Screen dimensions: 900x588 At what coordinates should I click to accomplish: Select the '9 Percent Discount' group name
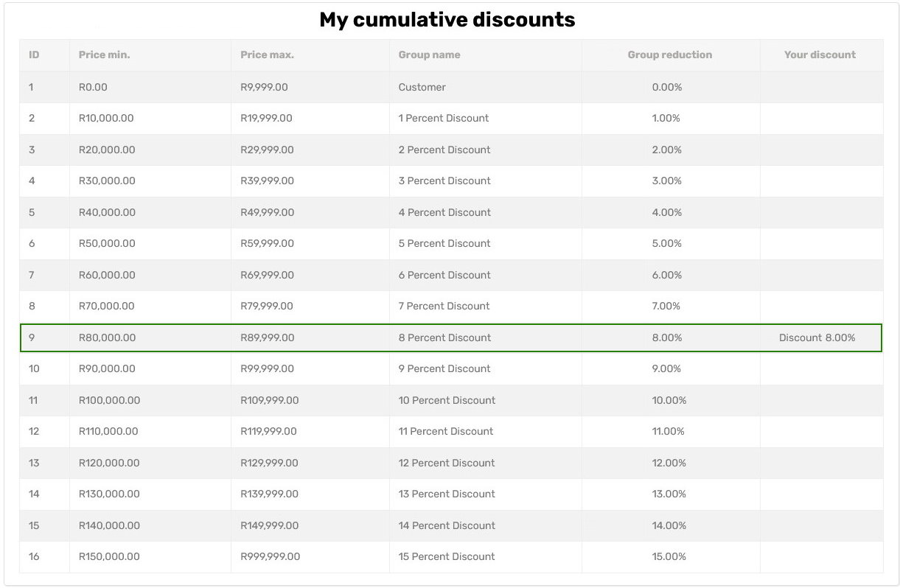coord(444,368)
